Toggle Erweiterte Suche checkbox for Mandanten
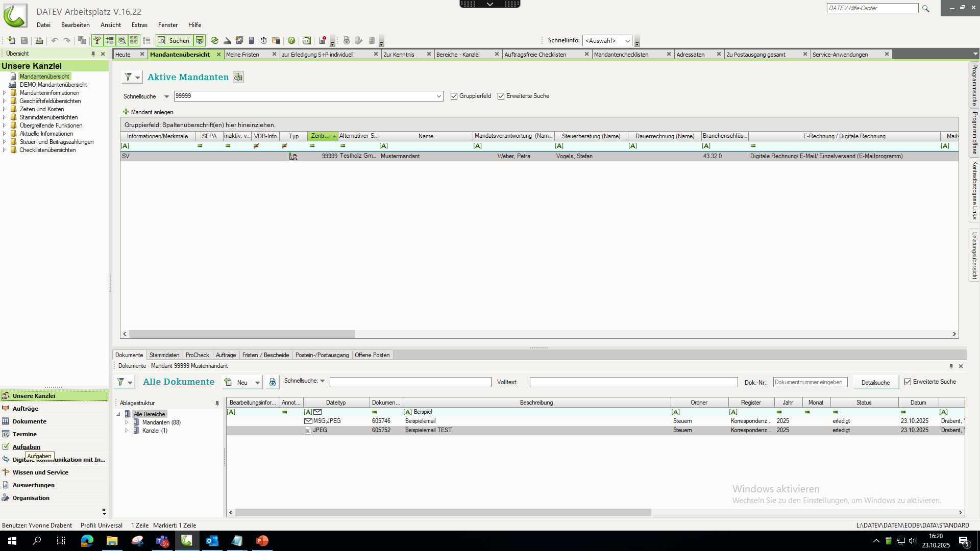The width and height of the screenshot is (980, 551). [x=501, y=96]
